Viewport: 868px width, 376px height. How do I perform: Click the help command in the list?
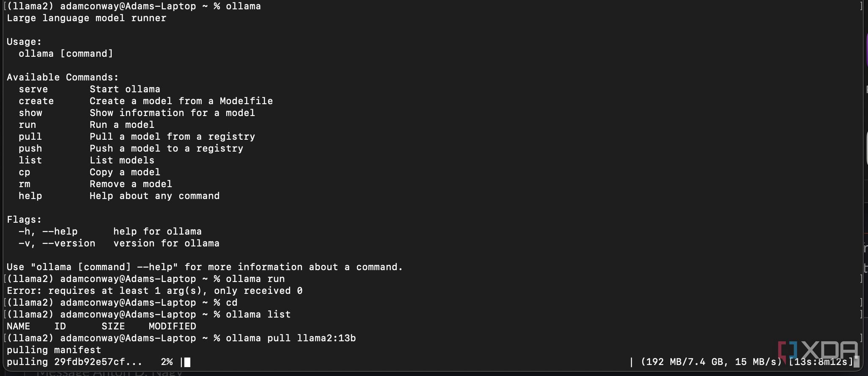point(30,196)
